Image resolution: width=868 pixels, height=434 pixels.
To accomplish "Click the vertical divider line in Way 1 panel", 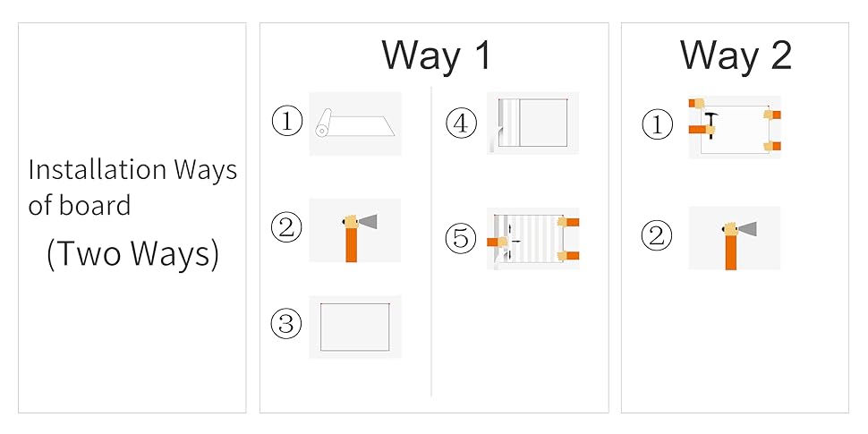I will tap(431, 242).
